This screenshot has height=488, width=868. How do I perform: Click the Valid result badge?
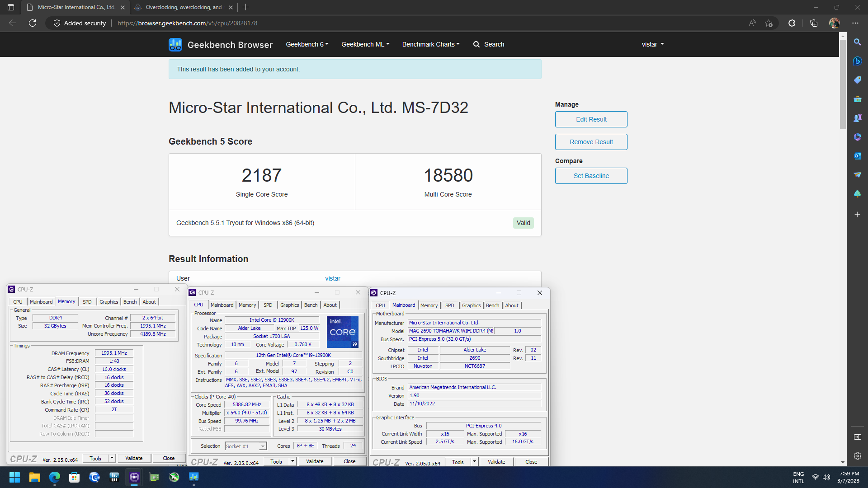(x=523, y=223)
